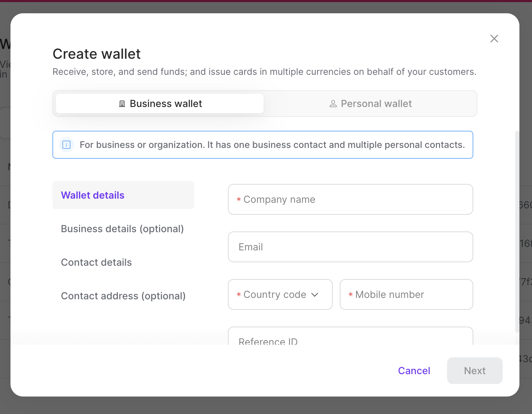The width and height of the screenshot is (532, 414).
Task: Open the Business details (optional) section
Action: [122, 229]
